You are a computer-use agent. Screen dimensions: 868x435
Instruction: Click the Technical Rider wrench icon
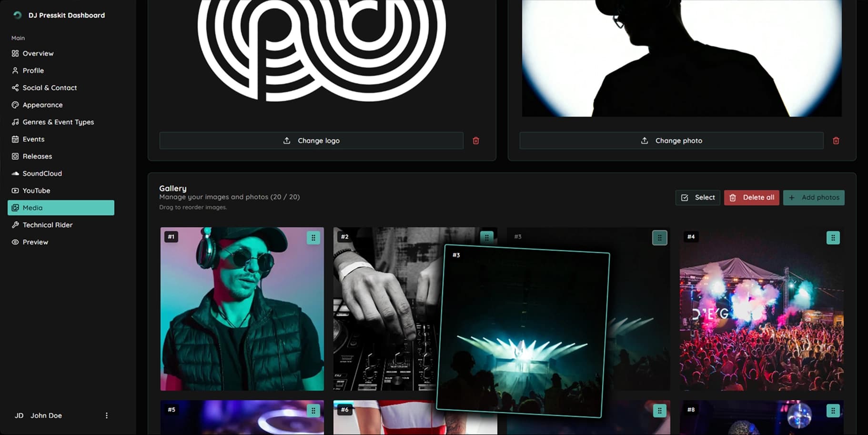point(15,225)
